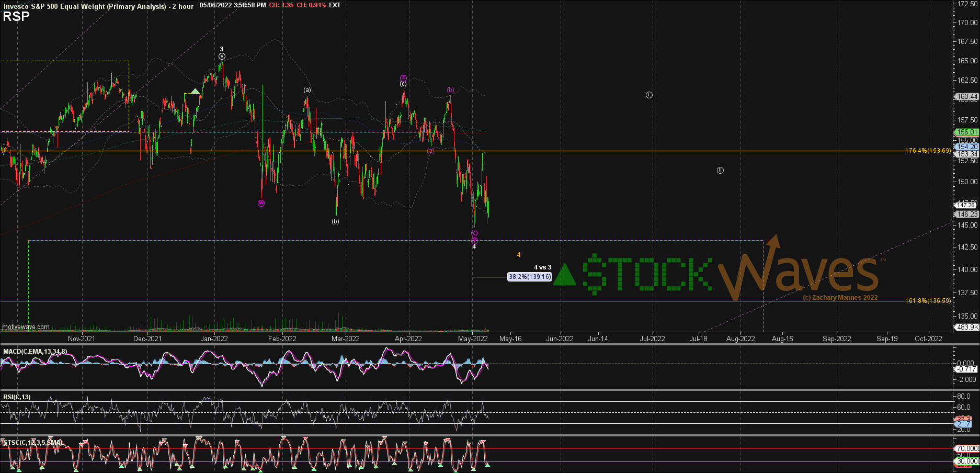Click the 135.00 price axis label
This screenshot has width=980, height=473.
pyautogui.click(x=967, y=316)
